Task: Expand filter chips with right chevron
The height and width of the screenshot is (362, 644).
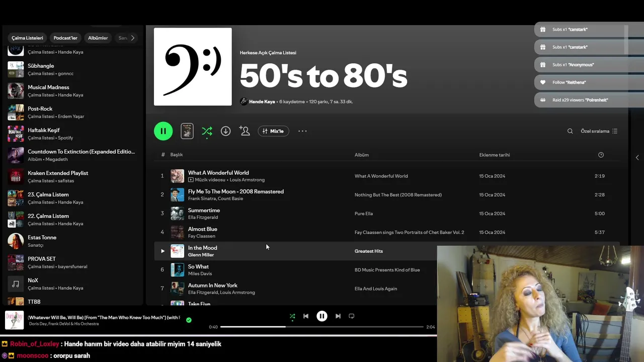Action: click(x=133, y=38)
